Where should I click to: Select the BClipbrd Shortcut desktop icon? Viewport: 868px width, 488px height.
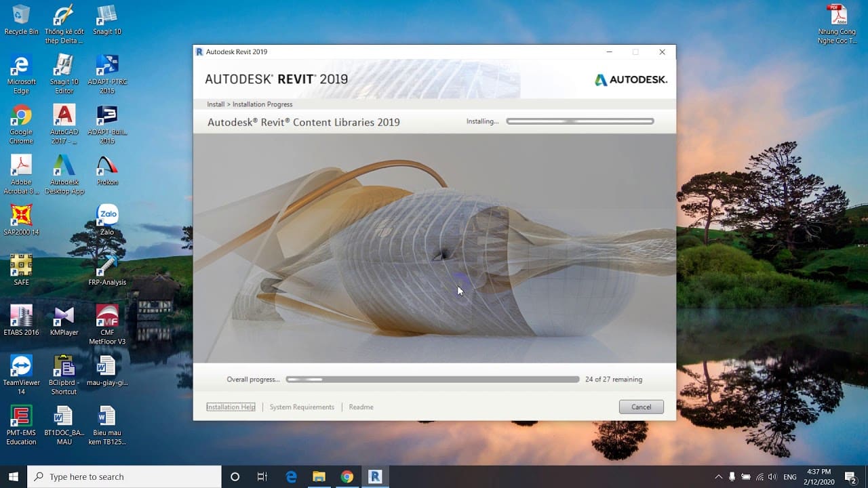pyautogui.click(x=64, y=375)
